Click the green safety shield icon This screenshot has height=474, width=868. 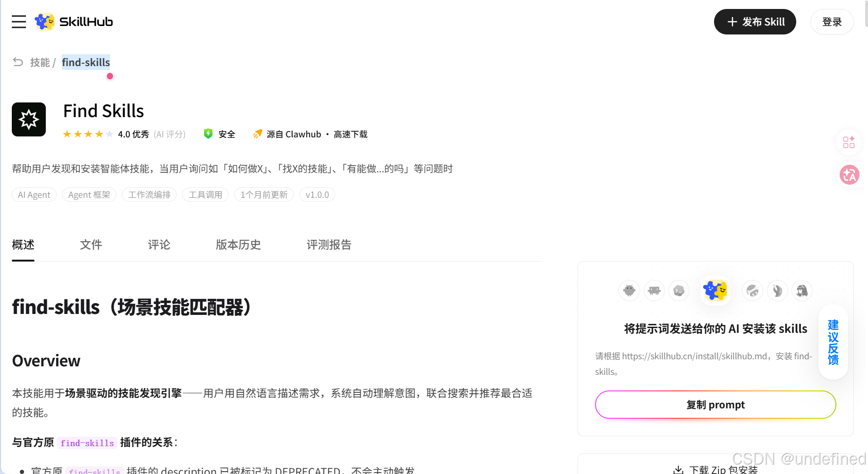tap(208, 134)
